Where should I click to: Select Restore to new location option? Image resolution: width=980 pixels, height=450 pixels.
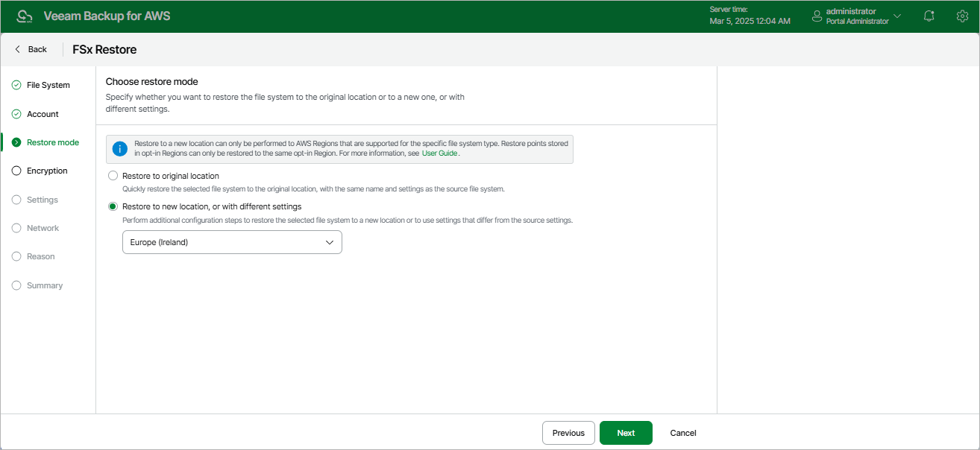[x=113, y=206]
